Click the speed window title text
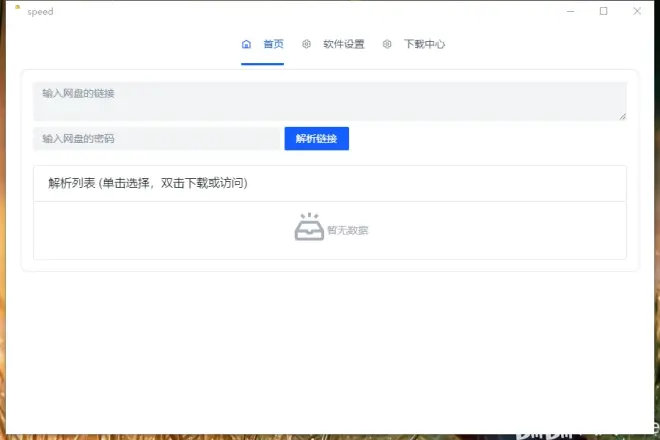The image size is (660, 440). [41, 12]
